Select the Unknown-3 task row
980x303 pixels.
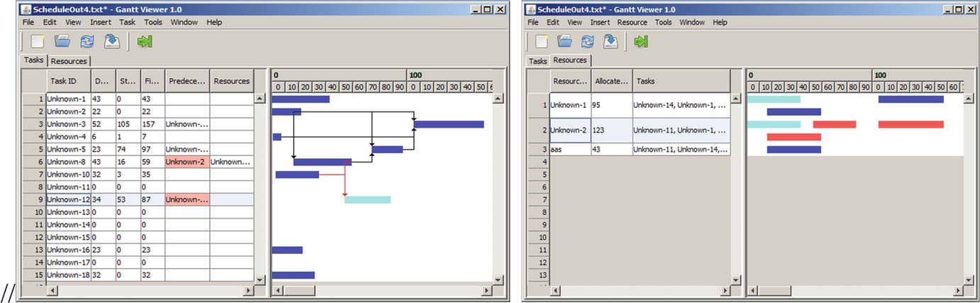tap(138, 124)
